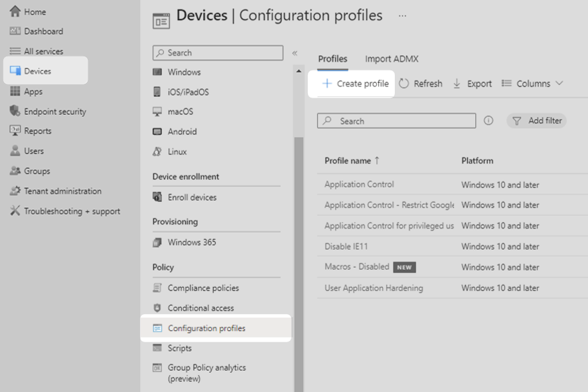The height and width of the screenshot is (392, 588).
Task: Click the Create profile button
Action: coord(352,83)
